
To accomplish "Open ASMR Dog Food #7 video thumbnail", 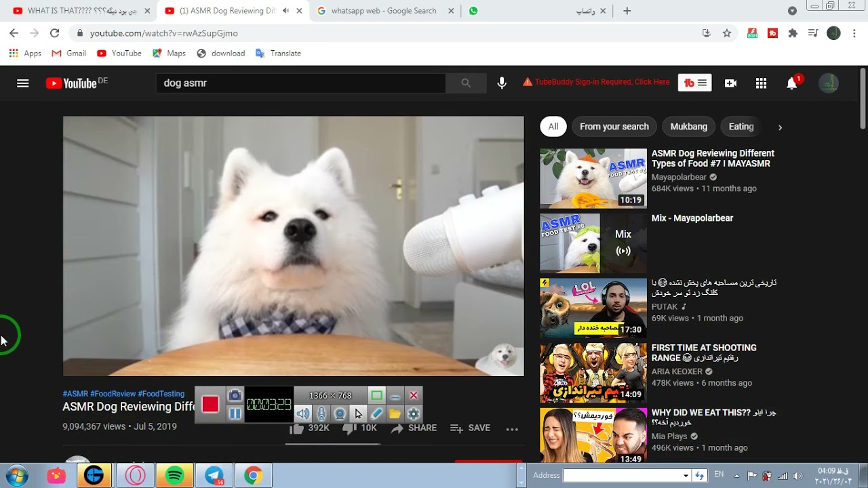I will click(x=593, y=178).
